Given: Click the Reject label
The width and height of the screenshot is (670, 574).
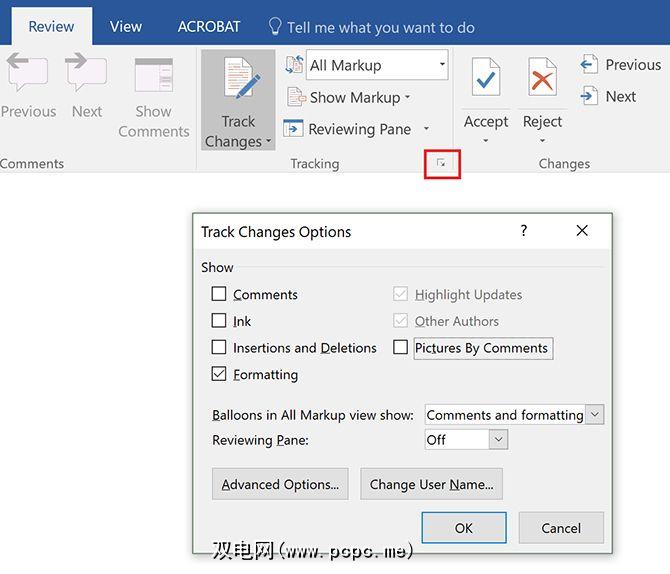Looking at the screenshot, I should coord(542,121).
